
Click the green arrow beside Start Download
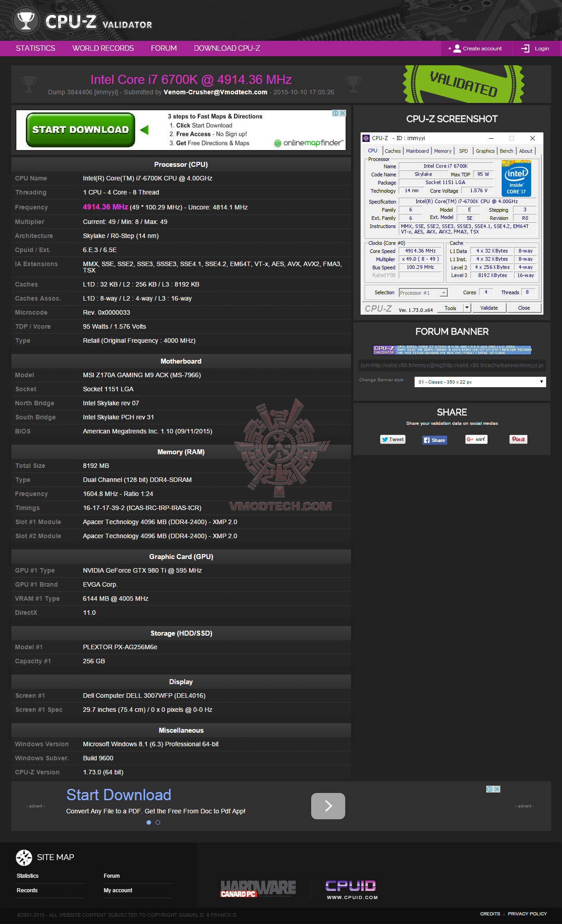[x=144, y=130]
